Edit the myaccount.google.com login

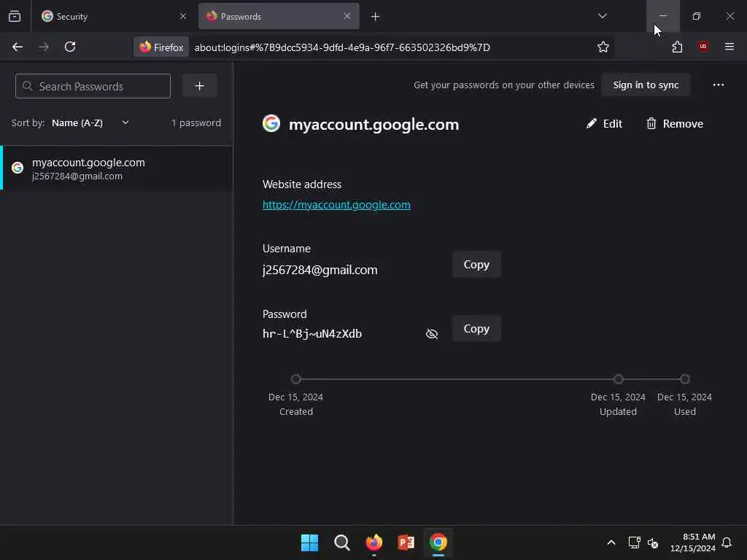click(604, 124)
